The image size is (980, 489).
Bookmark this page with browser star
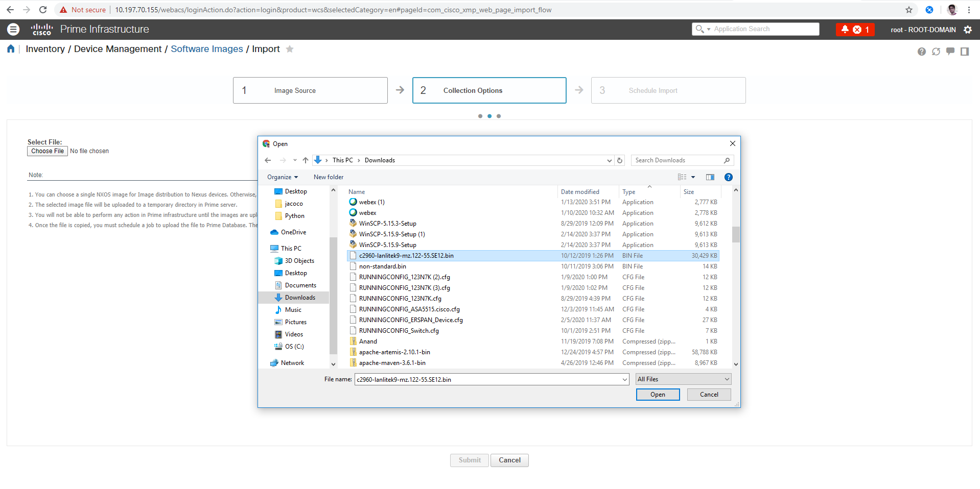tap(908, 10)
